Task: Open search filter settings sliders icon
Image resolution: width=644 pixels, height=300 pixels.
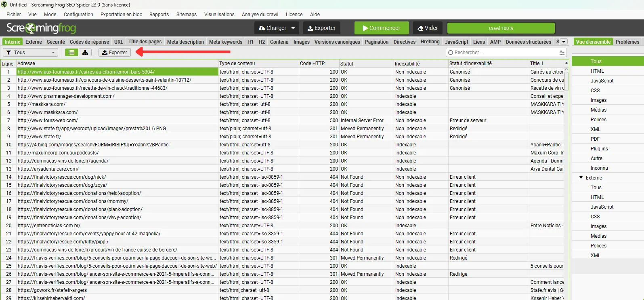Action: tap(562, 53)
